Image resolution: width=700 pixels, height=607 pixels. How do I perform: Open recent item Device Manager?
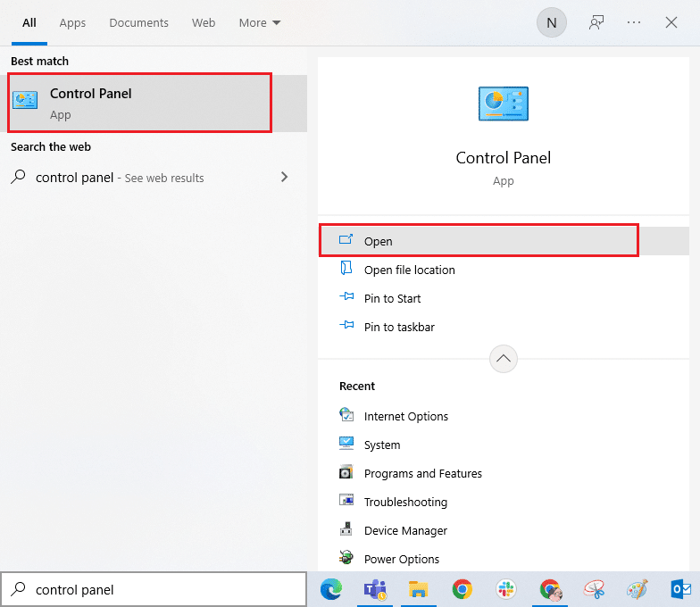tap(504, 530)
